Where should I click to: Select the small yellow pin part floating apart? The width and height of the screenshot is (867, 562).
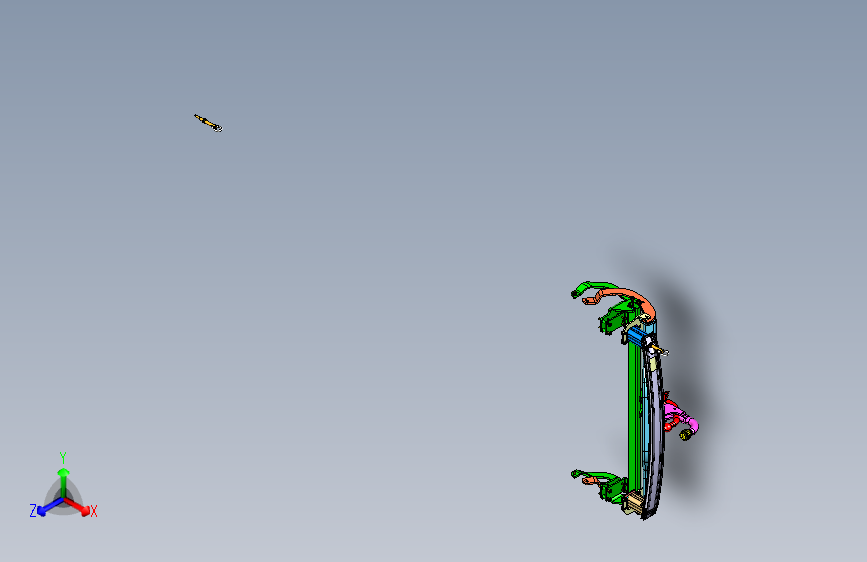coord(208,123)
